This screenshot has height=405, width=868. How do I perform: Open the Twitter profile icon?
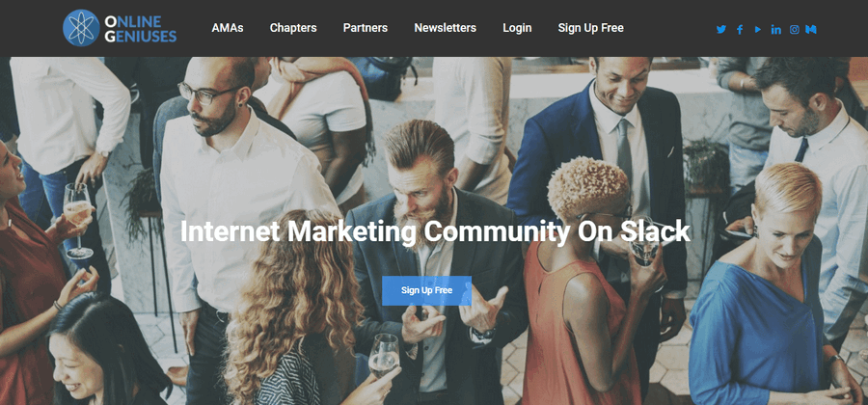pos(720,29)
